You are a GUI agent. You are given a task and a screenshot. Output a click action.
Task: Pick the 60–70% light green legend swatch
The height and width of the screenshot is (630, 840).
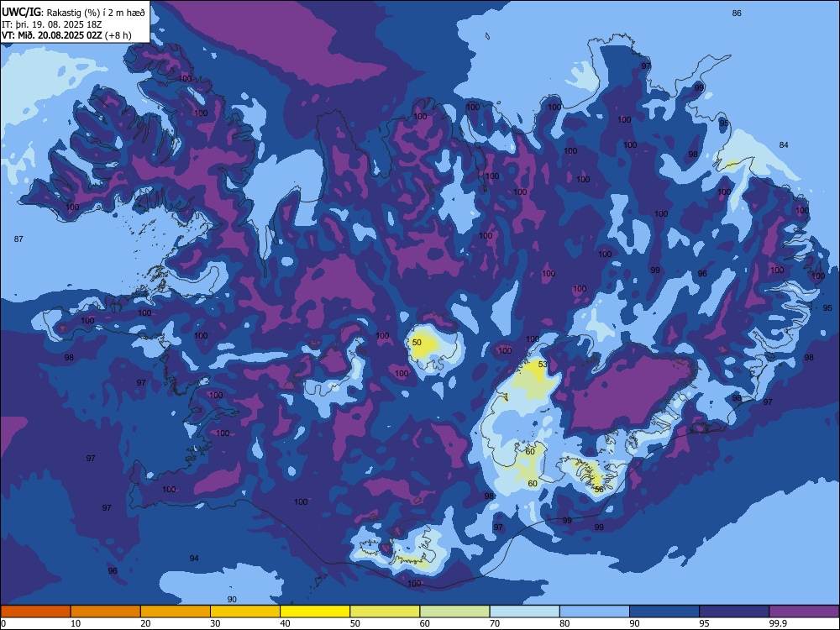[454, 612]
